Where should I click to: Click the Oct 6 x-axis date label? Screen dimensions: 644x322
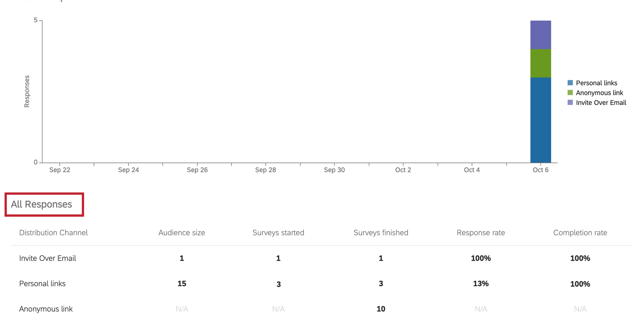pyautogui.click(x=541, y=170)
